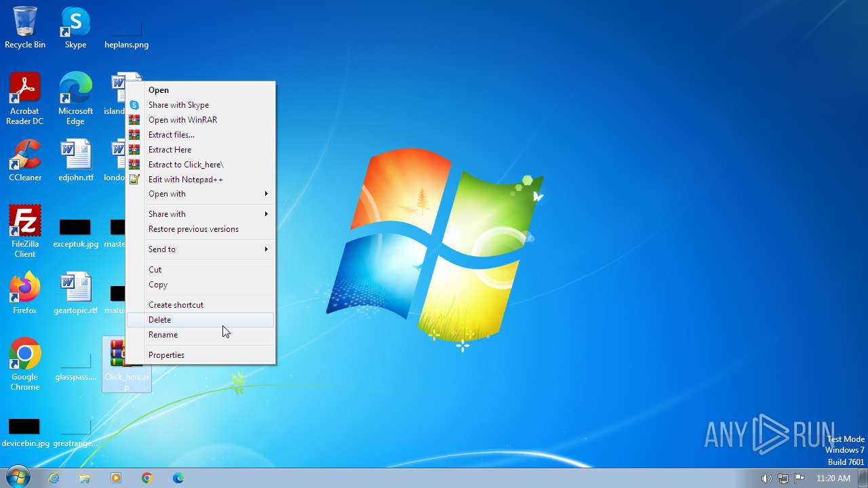Select the Skype desktop shortcut
Screen dimensions: 868x488
[x=75, y=27]
